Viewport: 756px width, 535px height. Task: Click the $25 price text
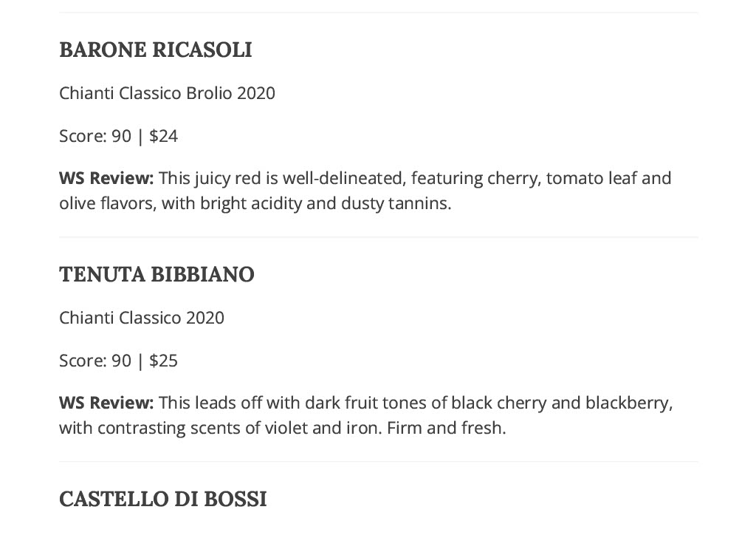pyautogui.click(x=163, y=361)
